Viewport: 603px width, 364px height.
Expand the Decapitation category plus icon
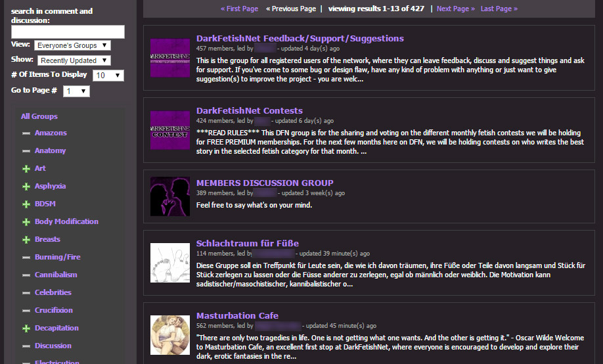[x=26, y=329]
